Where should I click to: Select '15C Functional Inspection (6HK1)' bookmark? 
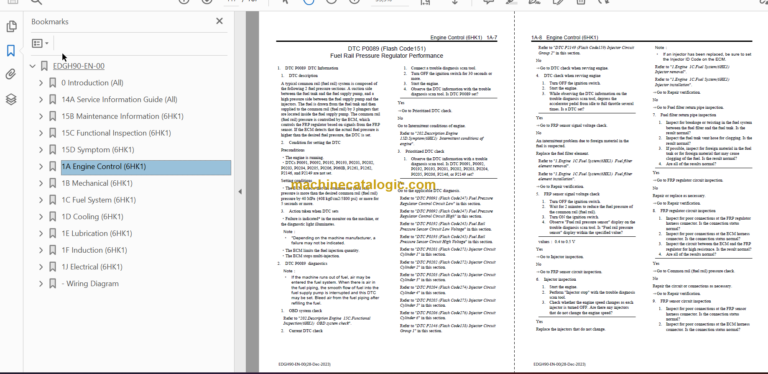pos(116,133)
